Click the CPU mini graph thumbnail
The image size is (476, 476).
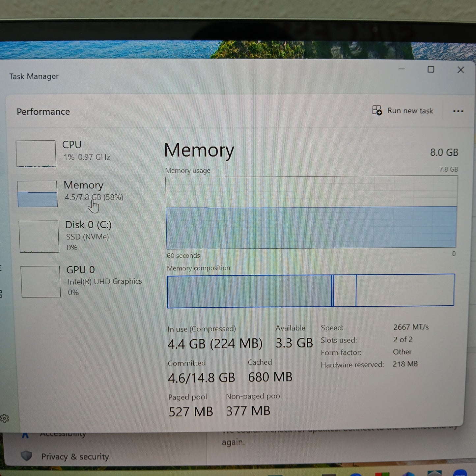[36, 154]
